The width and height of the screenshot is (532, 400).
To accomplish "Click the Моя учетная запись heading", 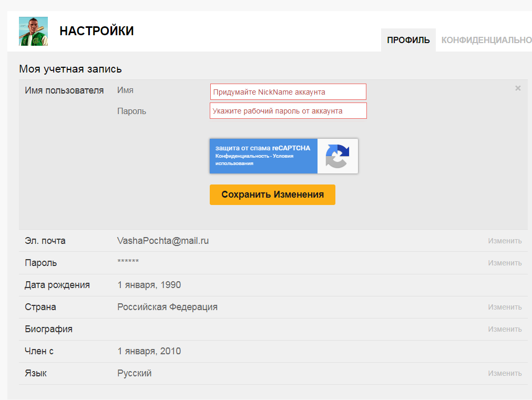I will (x=70, y=69).
